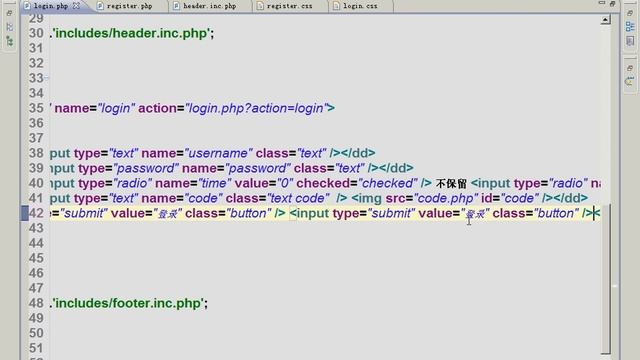This screenshot has height=360, width=640.
Task: Click the first "submit" text on line 42
Action: point(84,213)
